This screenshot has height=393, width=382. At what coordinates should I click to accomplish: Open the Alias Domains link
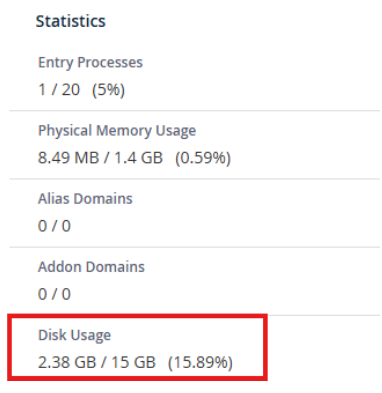pos(85,199)
